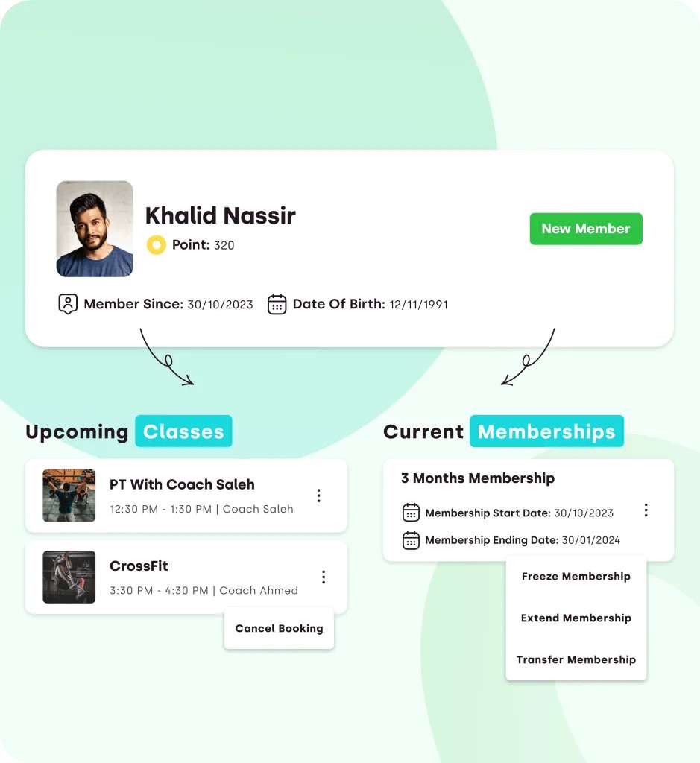The image size is (700, 763).
Task: Choose Transfer Membership option
Action: point(576,659)
